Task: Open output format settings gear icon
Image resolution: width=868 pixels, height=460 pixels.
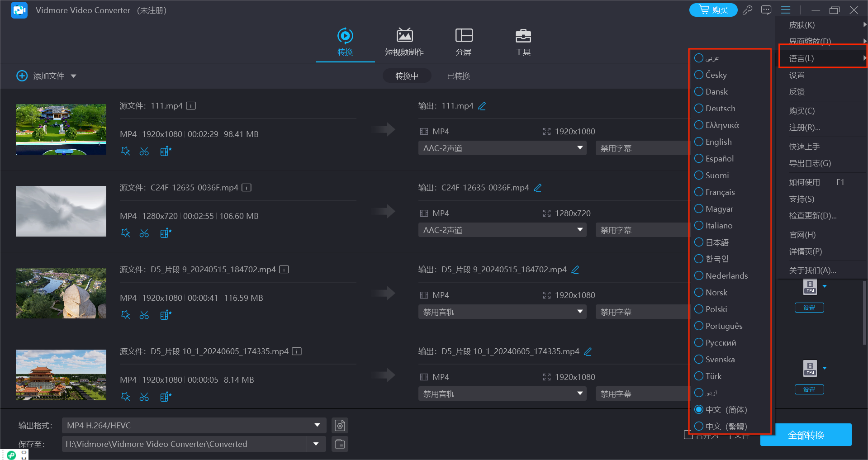Action: point(340,426)
